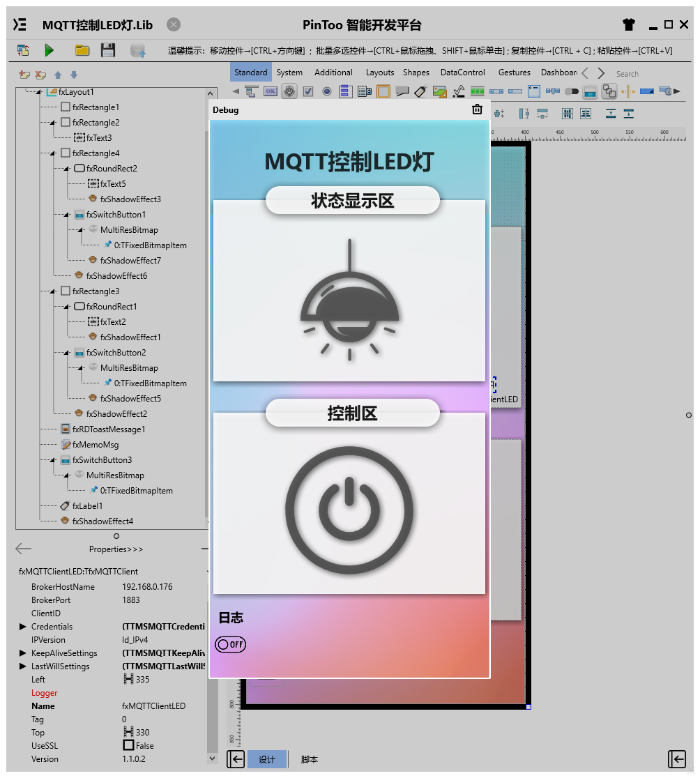The image size is (700, 778).
Task: Click the add-component icon above the tree
Action: [x=24, y=75]
